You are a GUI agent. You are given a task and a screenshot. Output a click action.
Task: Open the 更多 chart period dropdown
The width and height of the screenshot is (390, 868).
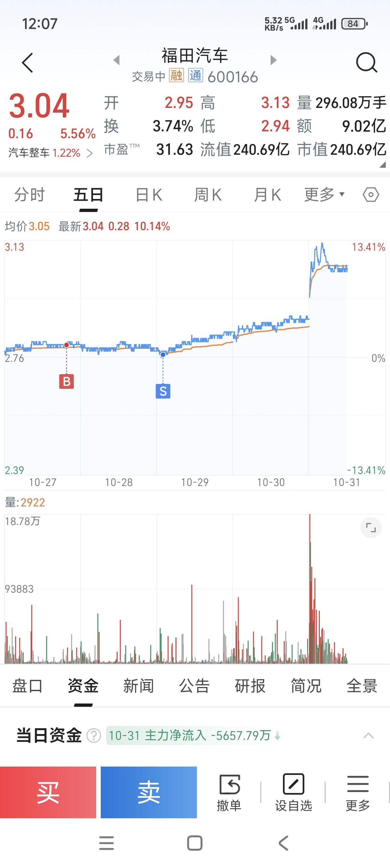point(324,195)
